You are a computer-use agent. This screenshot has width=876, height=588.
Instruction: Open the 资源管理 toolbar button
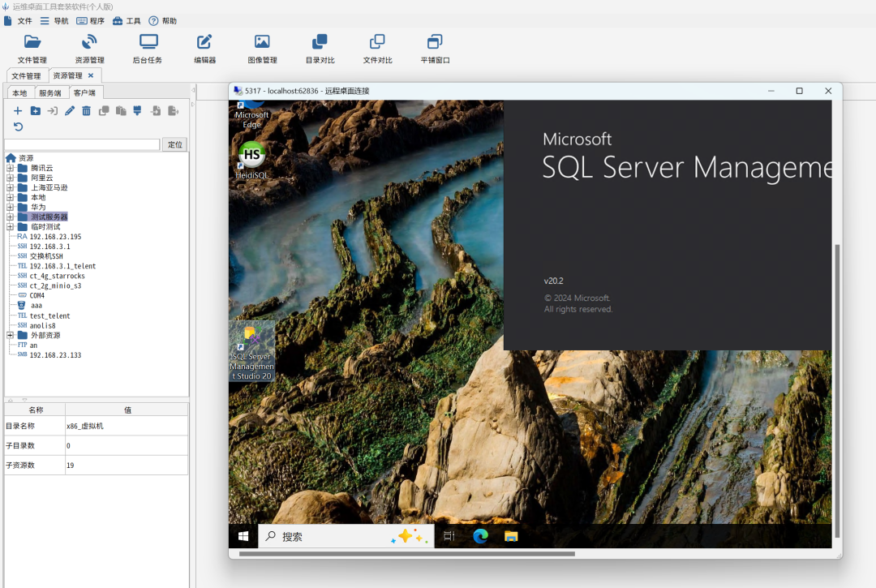click(x=89, y=49)
